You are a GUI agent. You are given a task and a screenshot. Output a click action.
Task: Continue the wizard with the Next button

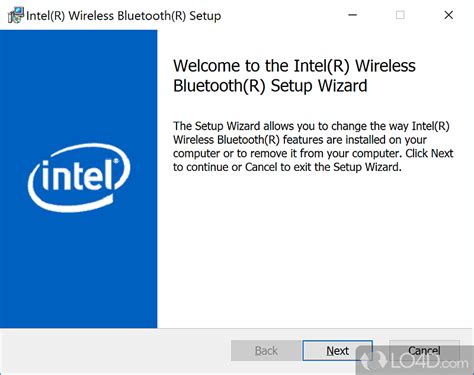coord(337,351)
